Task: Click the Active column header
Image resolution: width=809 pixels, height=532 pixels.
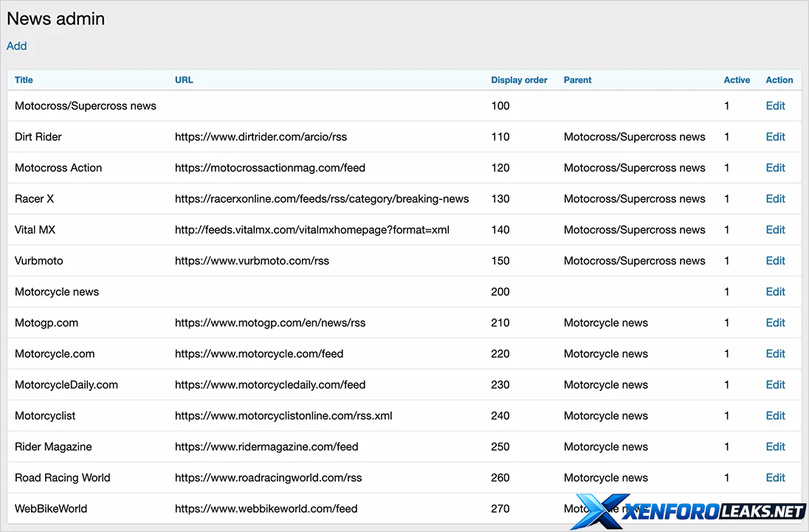Action: click(x=736, y=80)
